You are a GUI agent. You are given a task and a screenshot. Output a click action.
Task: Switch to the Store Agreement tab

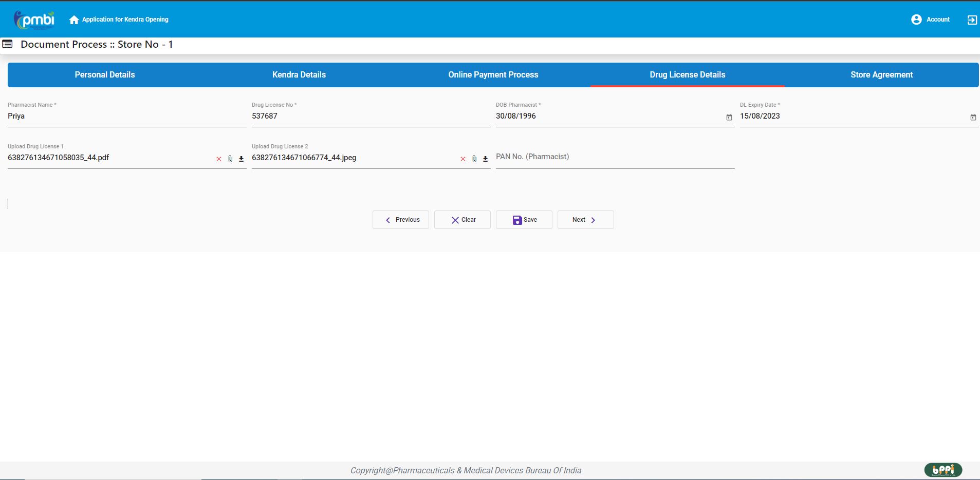(881, 75)
